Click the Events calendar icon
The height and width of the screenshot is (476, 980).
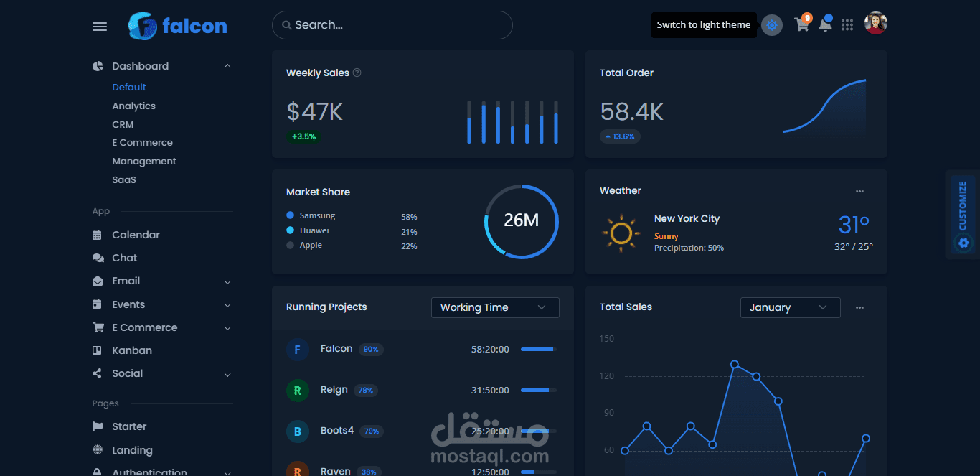[x=98, y=304]
